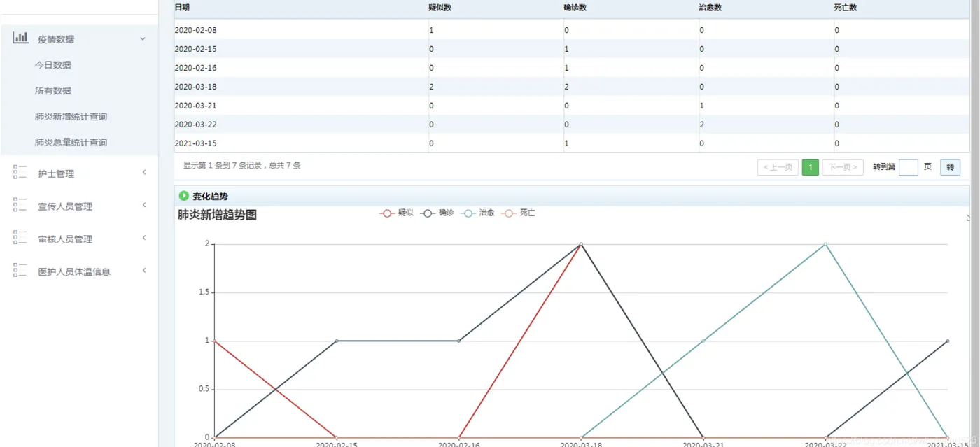Click the 审核人员管理 list icon
This screenshot has width=980, height=447.
(x=20, y=239)
